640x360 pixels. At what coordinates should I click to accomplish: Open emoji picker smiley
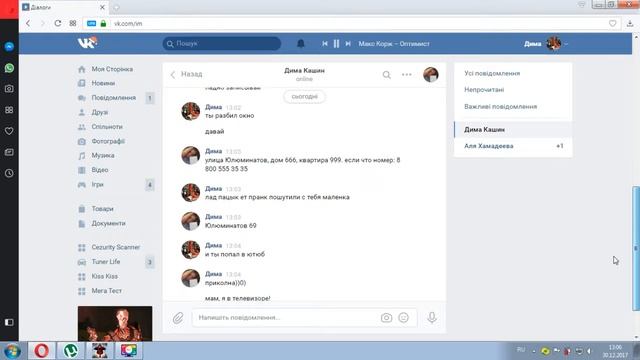[x=403, y=318]
